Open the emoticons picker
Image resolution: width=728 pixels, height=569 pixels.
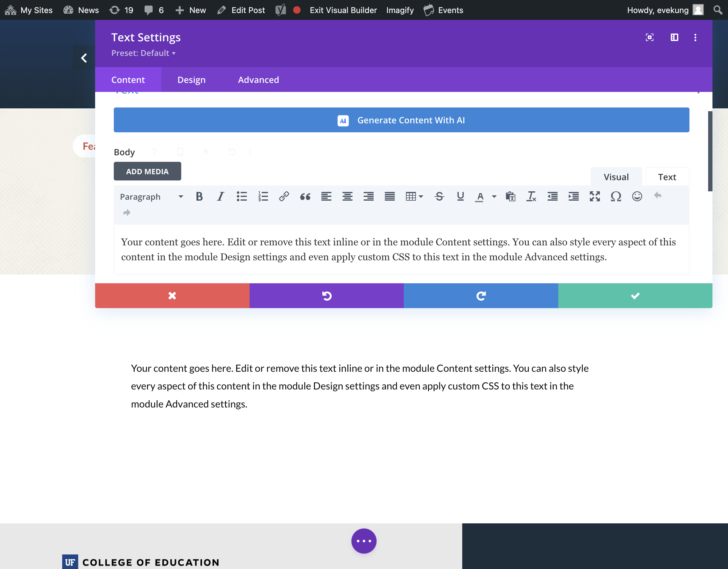[637, 197]
